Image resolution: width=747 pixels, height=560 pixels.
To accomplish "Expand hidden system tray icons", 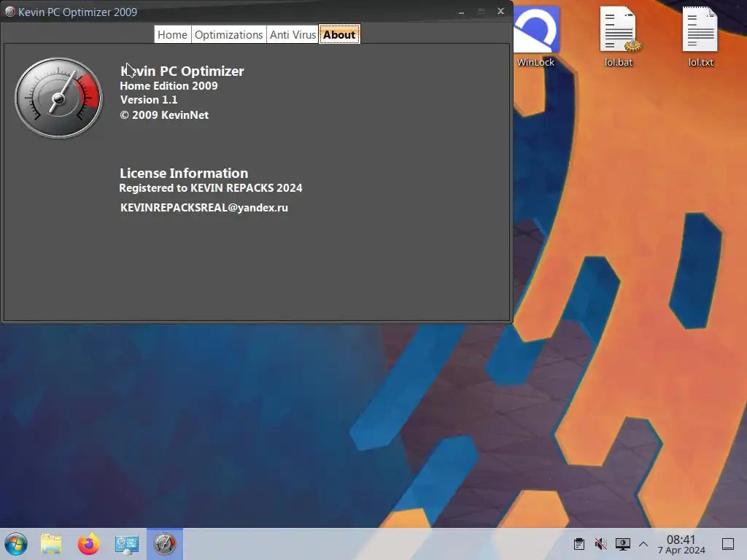I will click(643, 544).
